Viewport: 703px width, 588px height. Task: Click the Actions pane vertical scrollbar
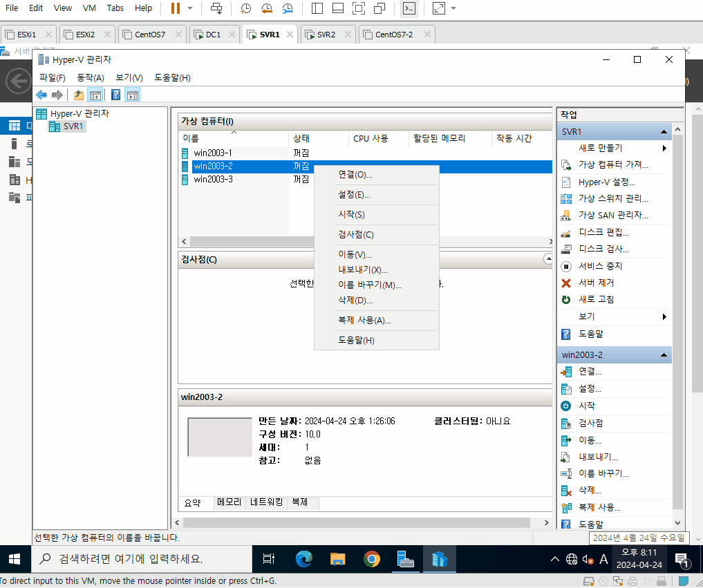[x=677, y=323]
